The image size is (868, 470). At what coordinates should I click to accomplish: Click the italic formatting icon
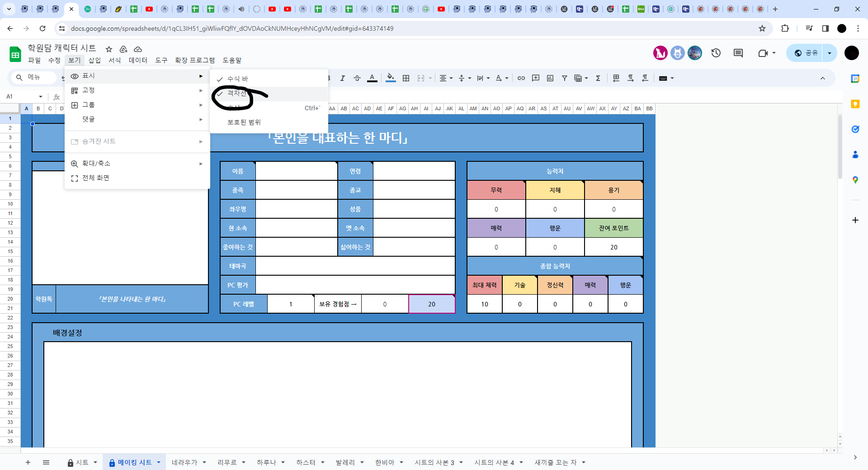[342, 78]
